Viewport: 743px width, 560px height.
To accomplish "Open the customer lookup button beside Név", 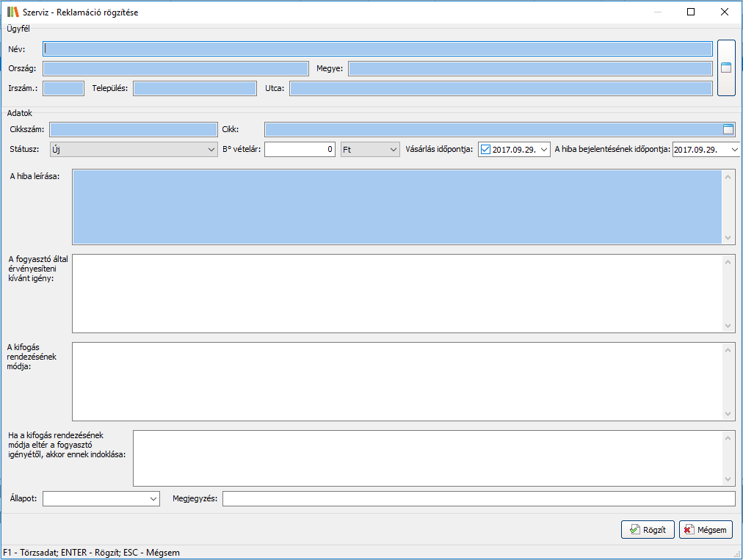I will [x=726, y=68].
